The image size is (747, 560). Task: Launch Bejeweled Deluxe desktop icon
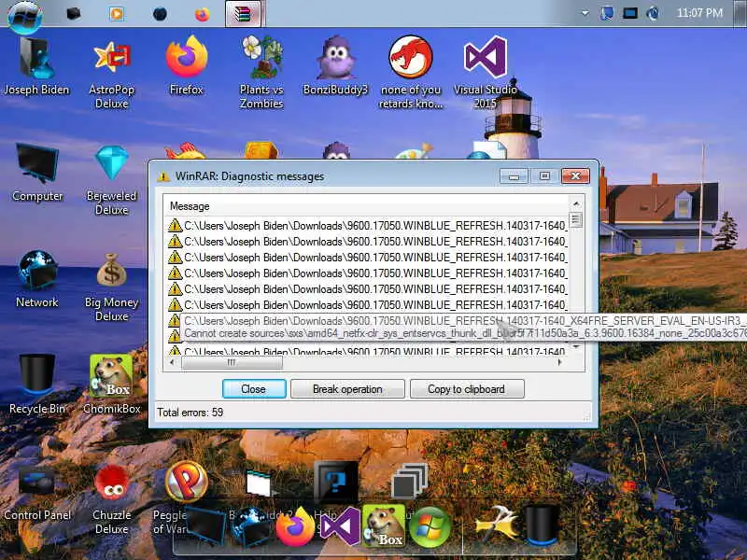(x=111, y=179)
